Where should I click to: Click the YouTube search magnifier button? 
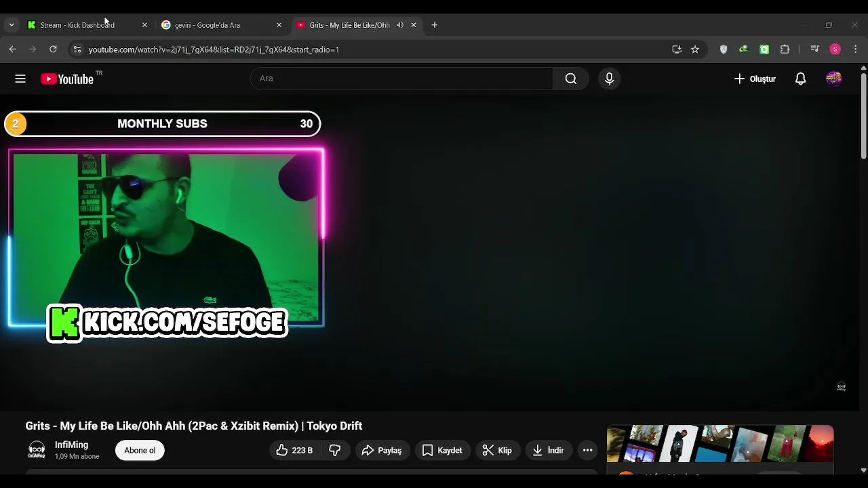pos(571,79)
